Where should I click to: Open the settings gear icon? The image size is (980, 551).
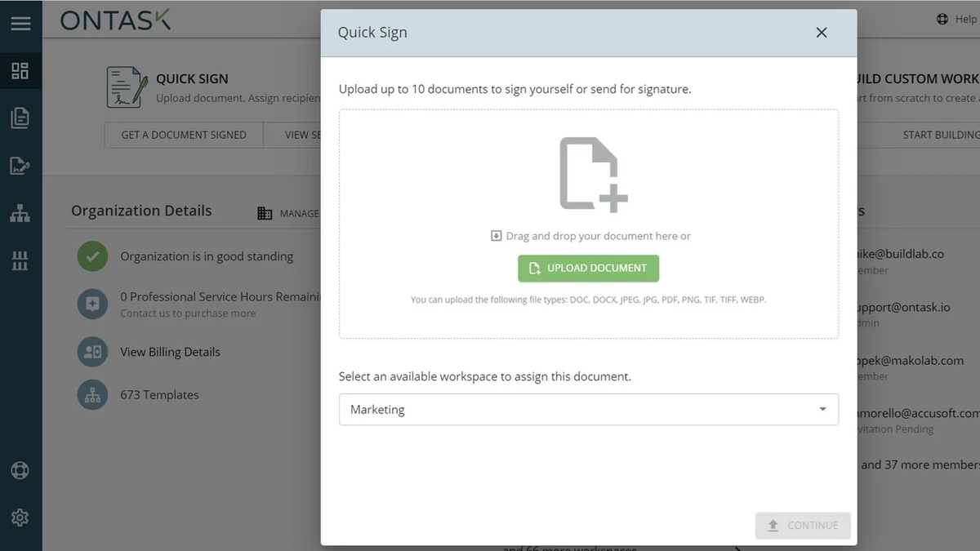(20, 518)
